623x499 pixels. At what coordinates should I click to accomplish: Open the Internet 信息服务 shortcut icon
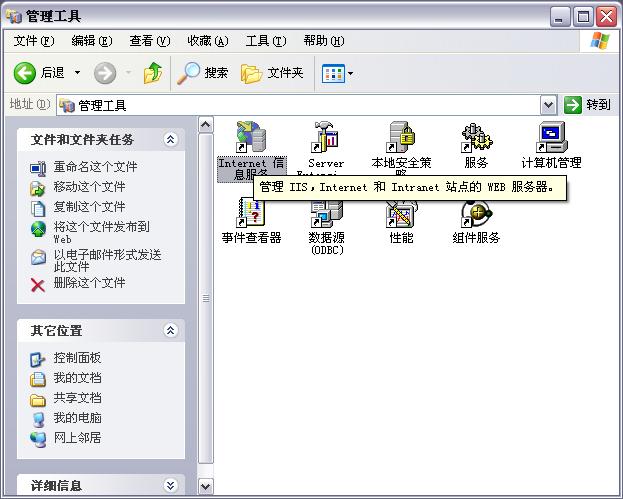pos(250,138)
